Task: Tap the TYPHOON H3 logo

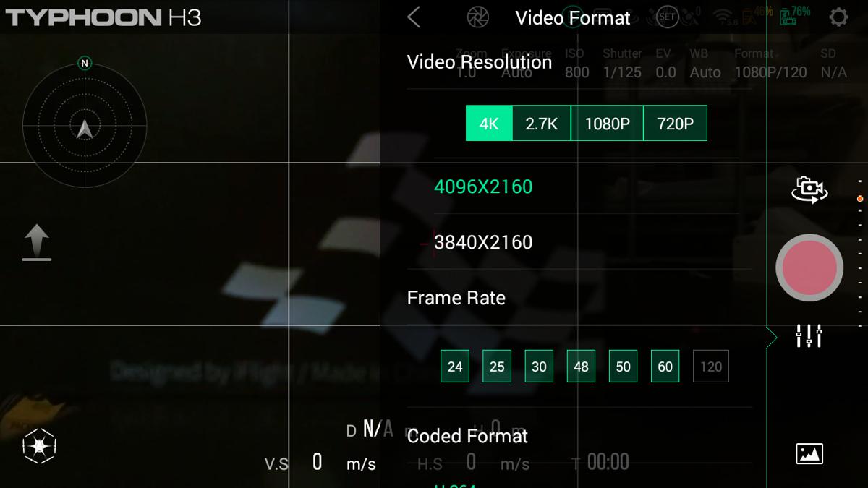Action: pos(103,17)
